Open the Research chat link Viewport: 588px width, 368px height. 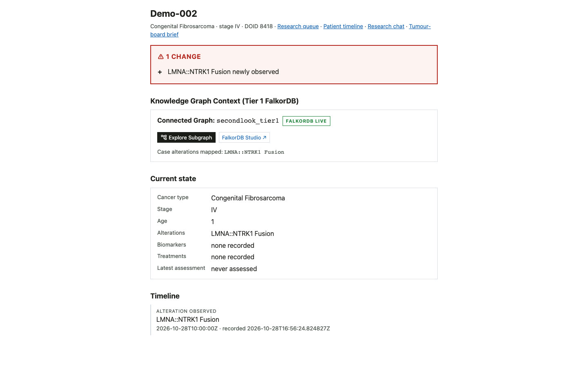[x=386, y=26]
